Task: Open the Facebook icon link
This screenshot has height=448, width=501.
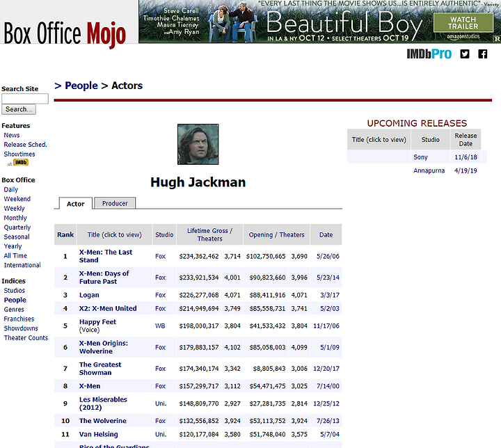Action: pyautogui.click(x=482, y=54)
